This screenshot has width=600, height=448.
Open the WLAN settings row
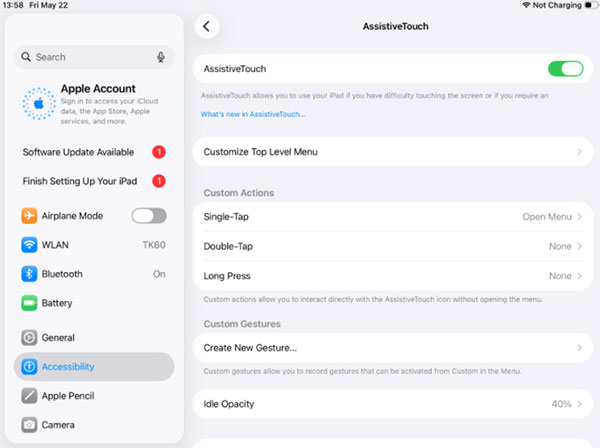click(x=94, y=245)
